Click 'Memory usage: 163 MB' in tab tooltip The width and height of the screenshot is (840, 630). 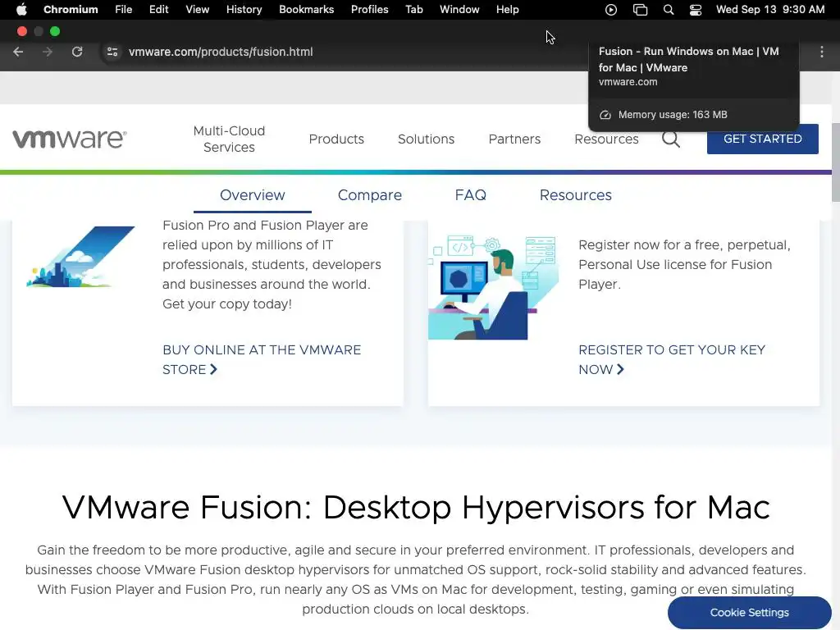673,115
